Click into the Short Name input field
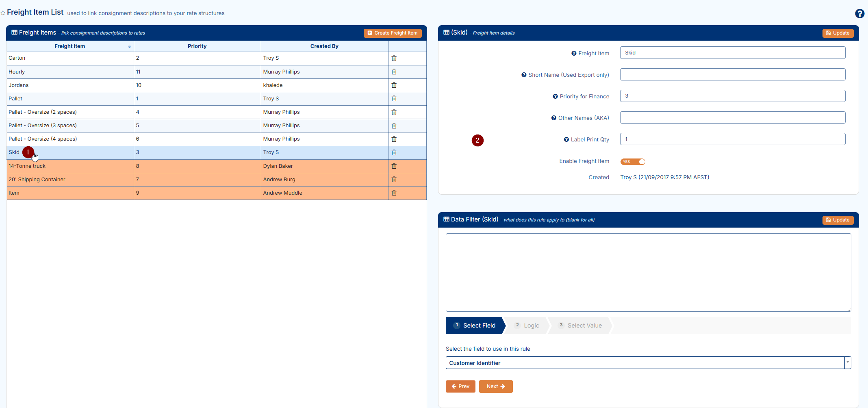Viewport: 868px width, 408px height. 732,74
